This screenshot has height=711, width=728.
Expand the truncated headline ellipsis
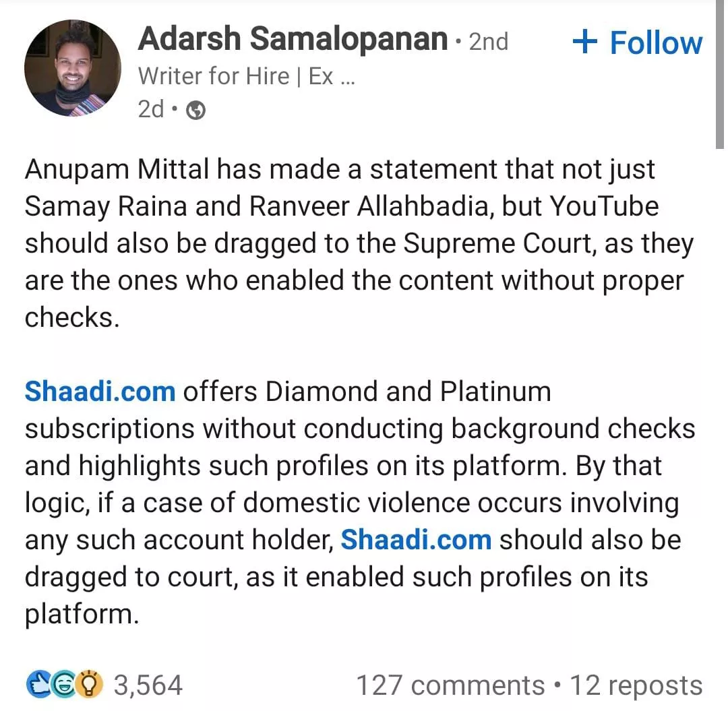click(x=348, y=76)
